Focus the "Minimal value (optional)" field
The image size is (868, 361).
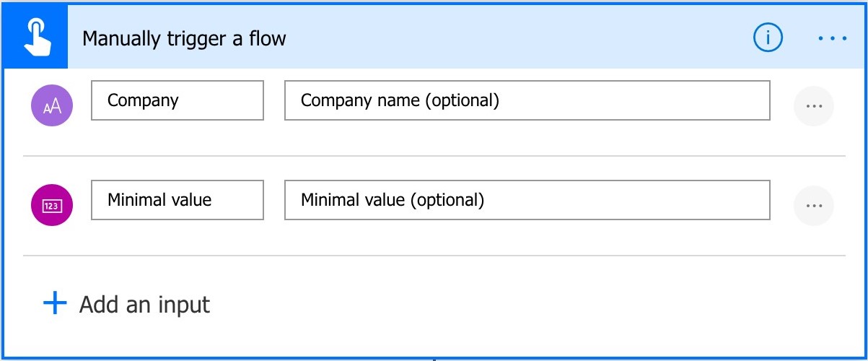527,200
